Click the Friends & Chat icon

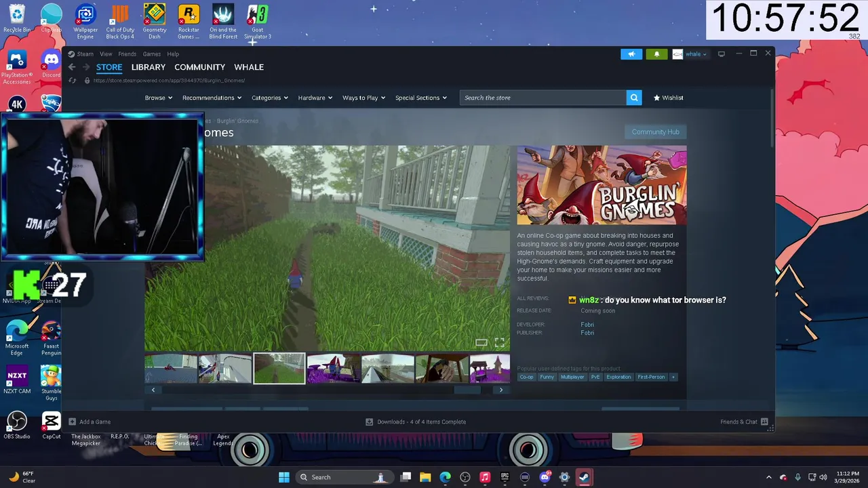[x=764, y=422]
